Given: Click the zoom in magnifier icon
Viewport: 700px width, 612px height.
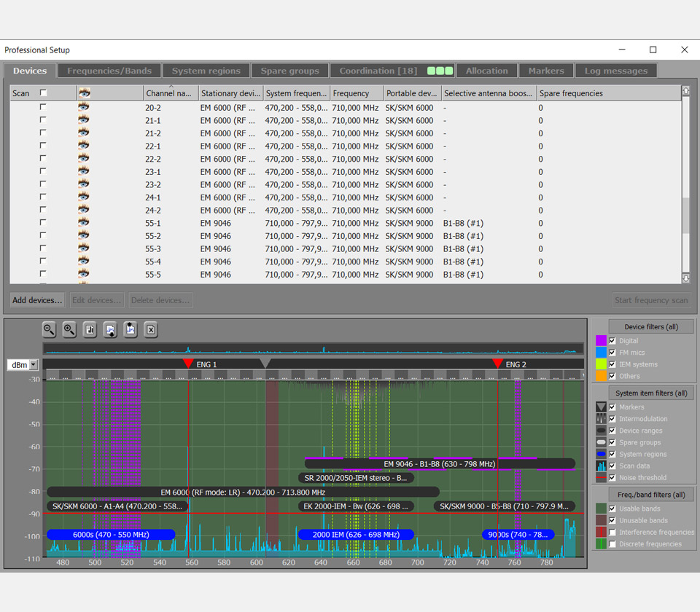Looking at the screenshot, I should pyautogui.click(x=69, y=330).
